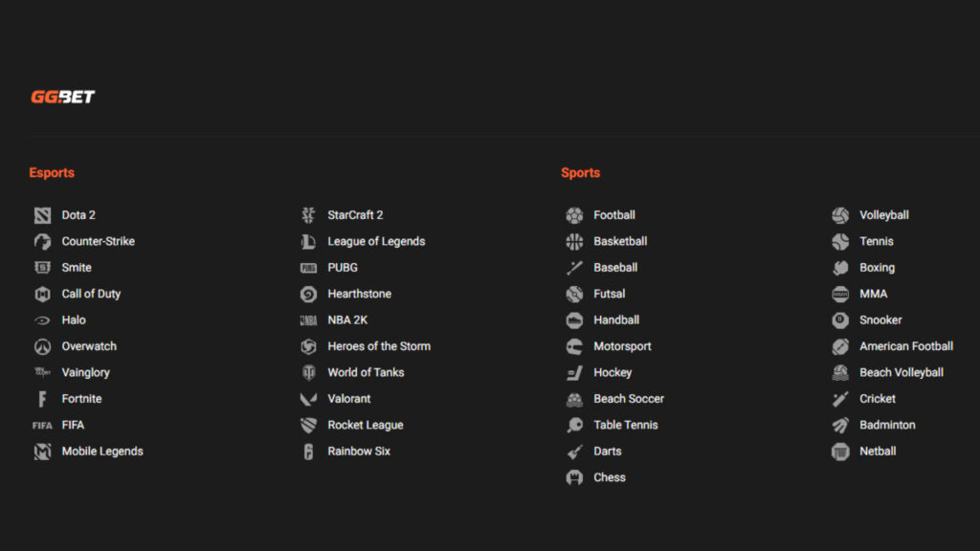Open the FIFA esports link
980x551 pixels.
[73, 425]
